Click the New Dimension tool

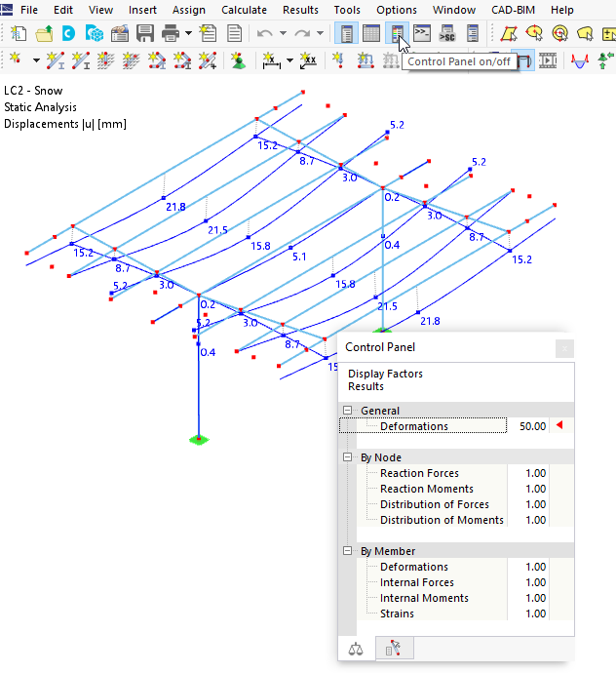click(271, 60)
